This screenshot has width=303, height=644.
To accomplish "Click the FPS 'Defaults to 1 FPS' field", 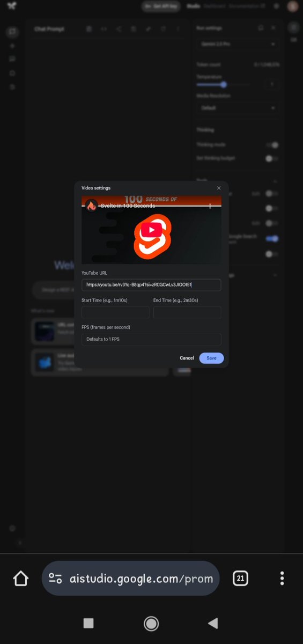I will 151,339.
